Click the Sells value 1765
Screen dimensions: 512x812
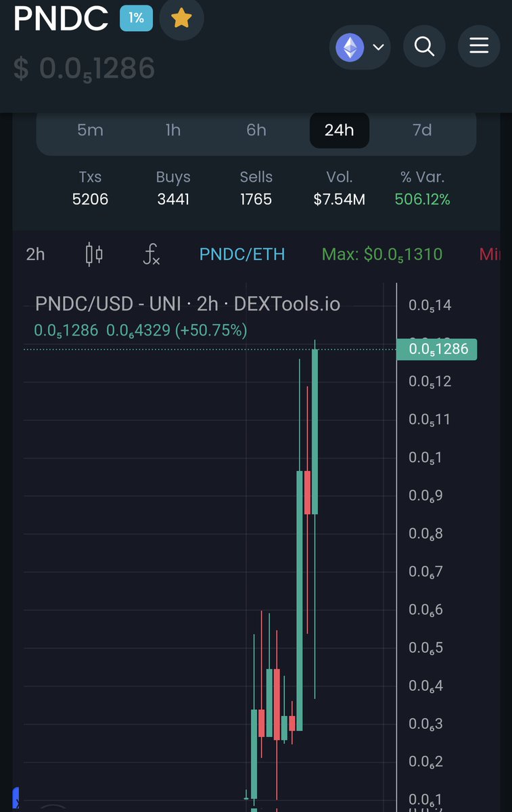[x=256, y=199]
